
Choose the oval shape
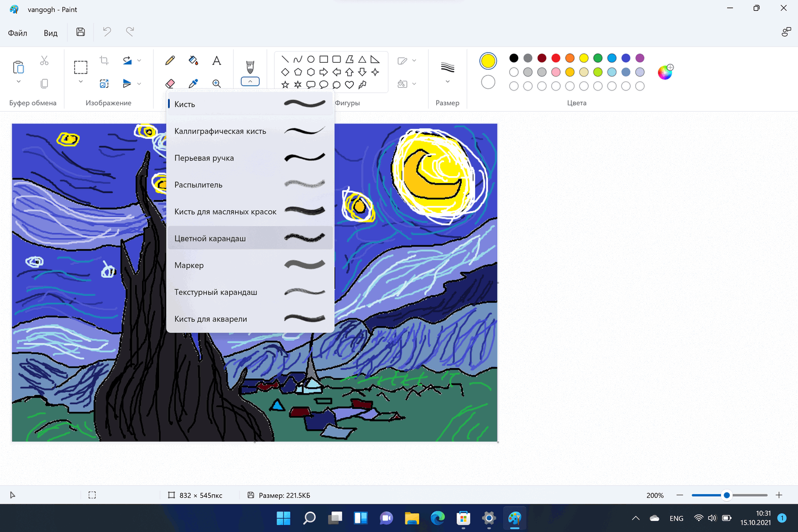click(x=311, y=59)
